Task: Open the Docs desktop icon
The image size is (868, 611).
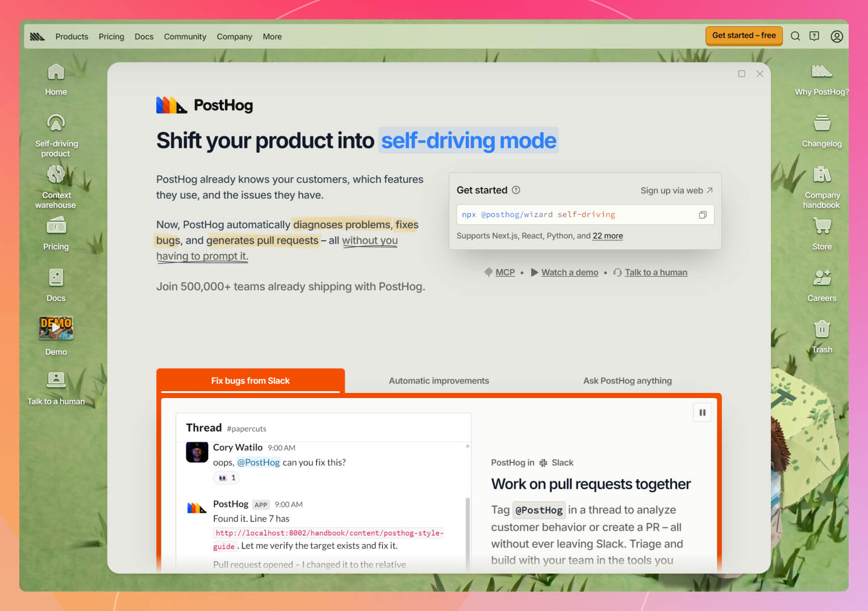Action: pos(56,285)
